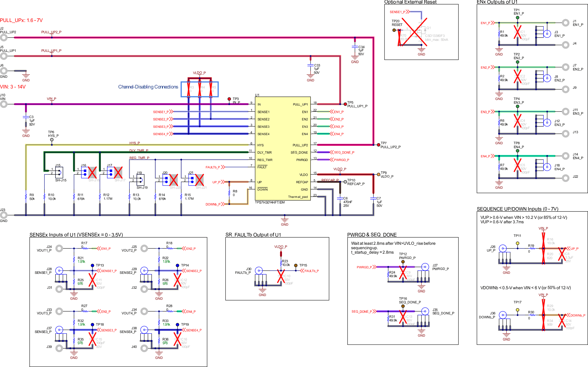The image size is (588, 367).
Task: Click connector J10 VIN
Action: [4, 104]
